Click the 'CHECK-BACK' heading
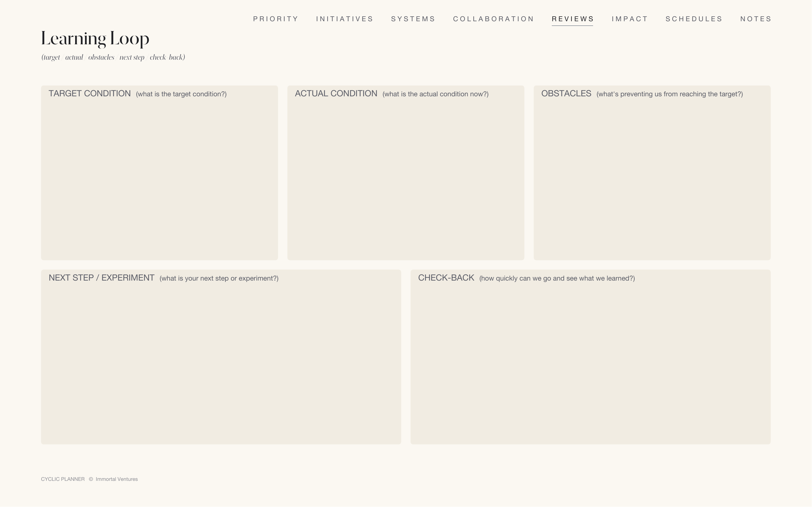Image resolution: width=812 pixels, height=507 pixels. (446, 278)
